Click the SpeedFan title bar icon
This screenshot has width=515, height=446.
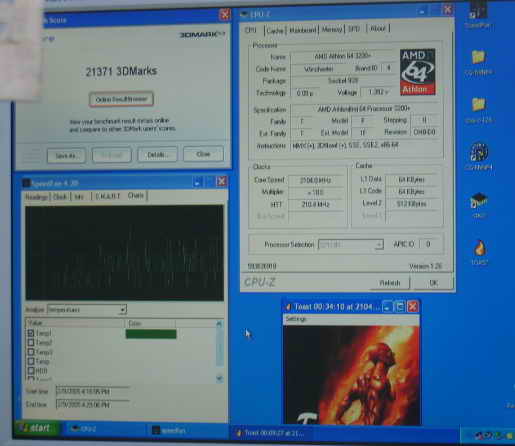(x=26, y=183)
